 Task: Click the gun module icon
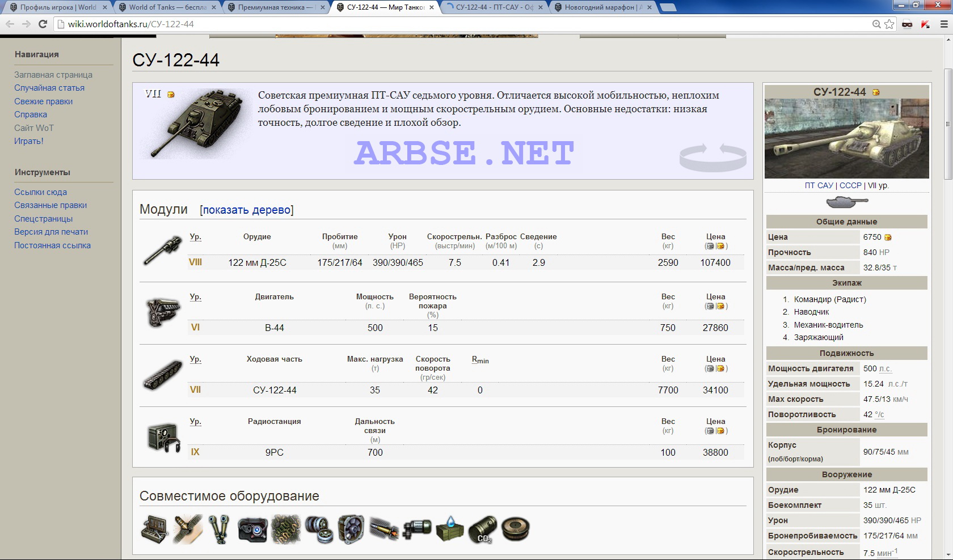[163, 250]
